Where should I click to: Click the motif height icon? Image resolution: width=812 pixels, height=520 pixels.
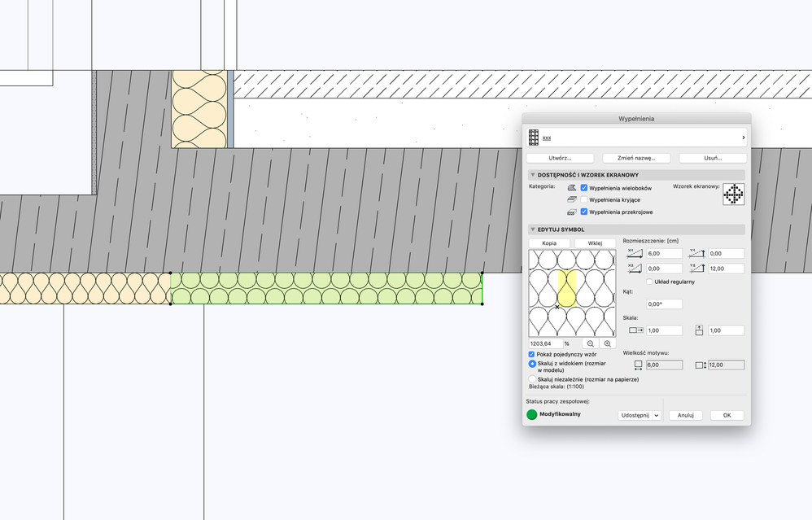pos(701,365)
